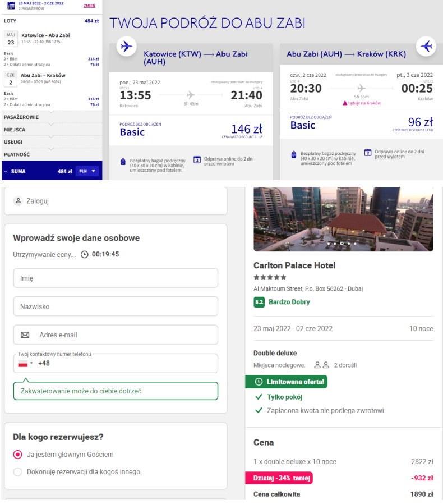The height and width of the screenshot is (504, 443).
Task: Click the envelope icon in email field
Action: click(x=25, y=335)
